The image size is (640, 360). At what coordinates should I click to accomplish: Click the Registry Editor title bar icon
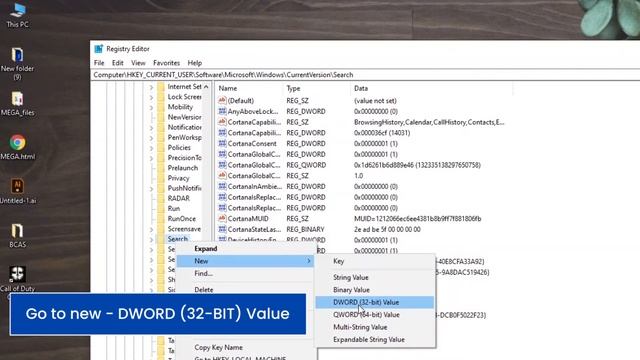pos(98,49)
